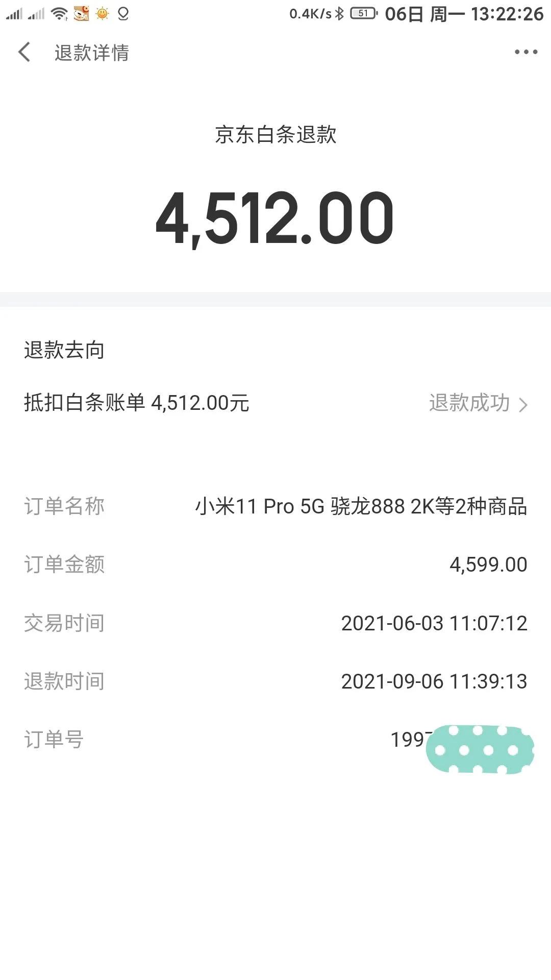The image size is (551, 980).
Task: Tap the 抵扣白条账单 4,512.00元 row
Action: pos(136,403)
